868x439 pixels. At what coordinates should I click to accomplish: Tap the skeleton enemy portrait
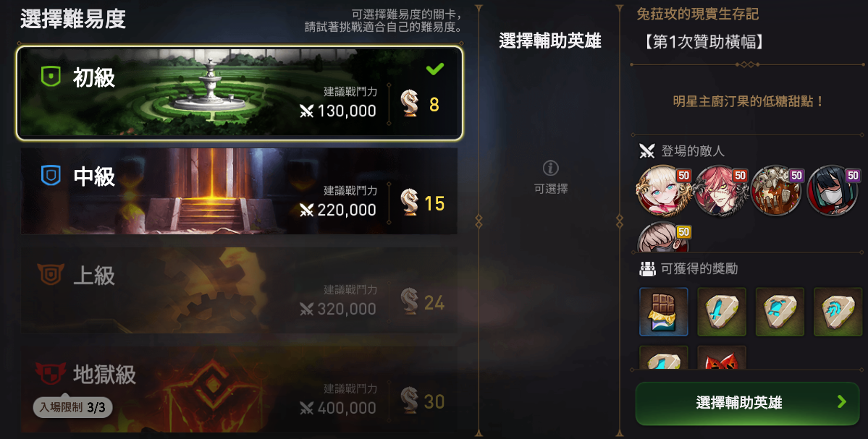point(777,191)
